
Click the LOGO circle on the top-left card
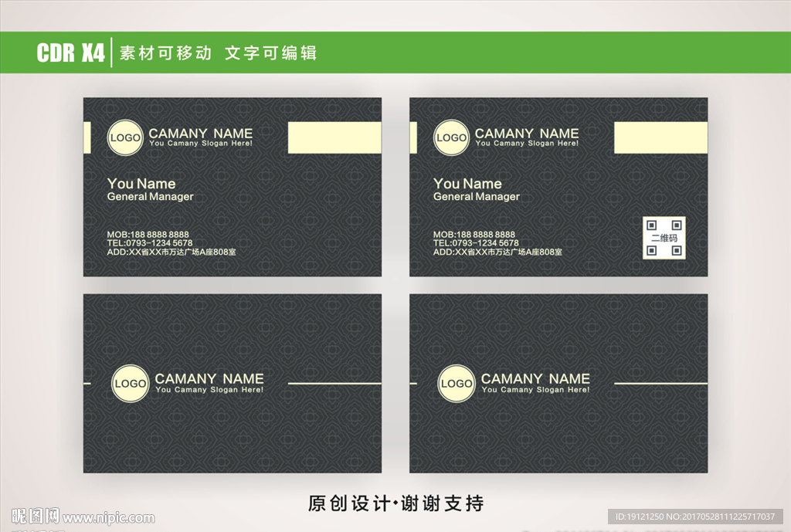coord(125,138)
